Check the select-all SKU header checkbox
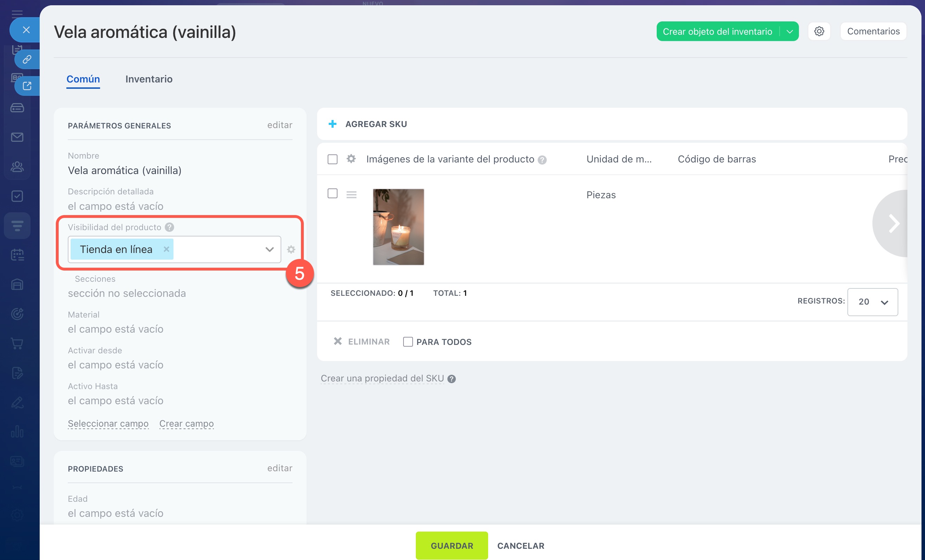Viewport: 925px width, 560px height. tap(332, 159)
